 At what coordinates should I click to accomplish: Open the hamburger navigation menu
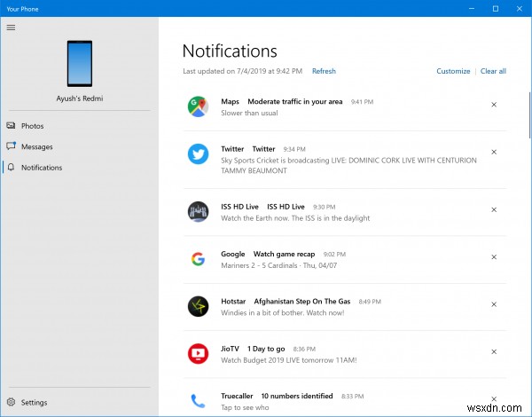[x=11, y=28]
